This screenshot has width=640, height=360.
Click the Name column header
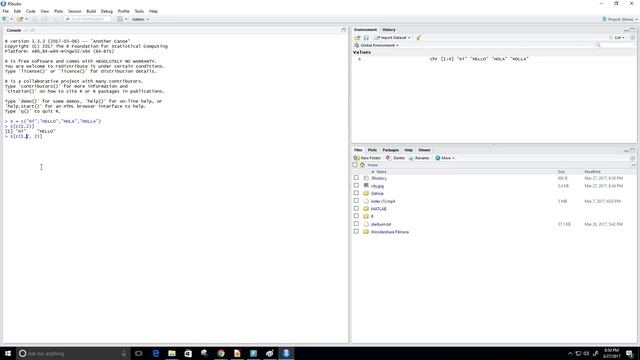(381, 172)
